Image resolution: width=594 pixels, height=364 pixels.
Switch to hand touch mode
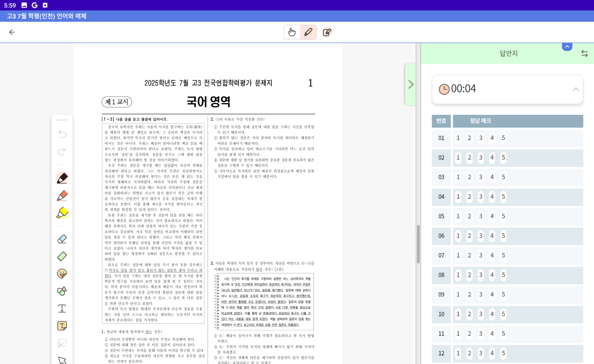[292, 32]
